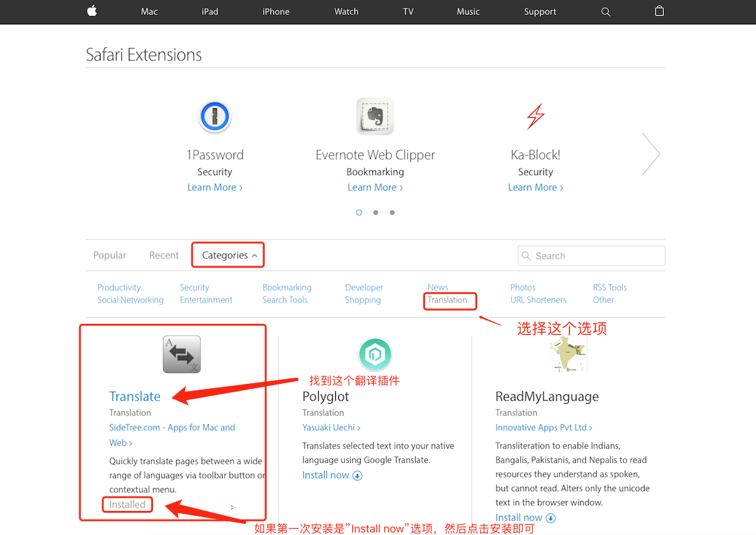756x535 pixels.
Task: Open the search magnifier icon in navbar
Action: point(605,12)
